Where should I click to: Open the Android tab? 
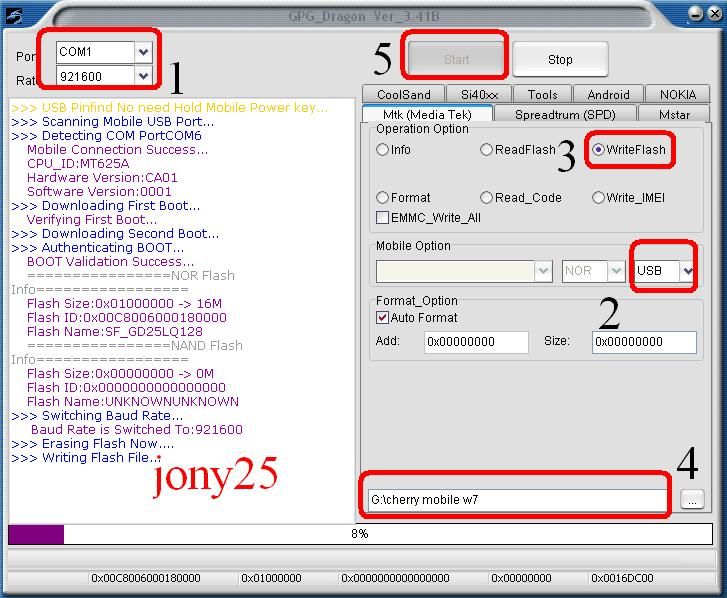[x=608, y=95]
